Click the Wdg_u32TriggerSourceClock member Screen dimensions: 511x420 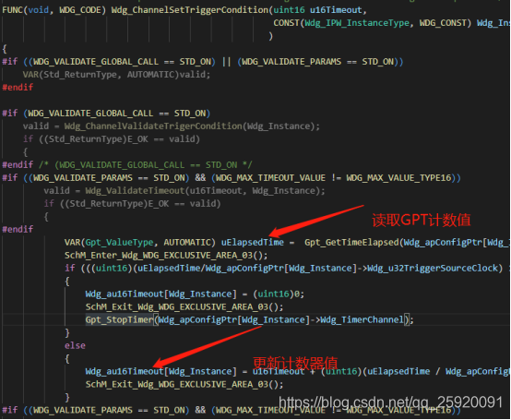[433, 269]
